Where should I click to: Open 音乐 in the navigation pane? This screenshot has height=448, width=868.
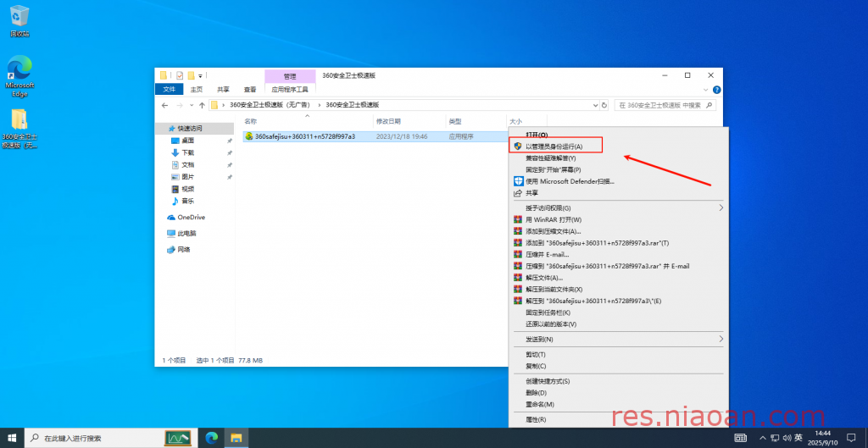click(187, 202)
